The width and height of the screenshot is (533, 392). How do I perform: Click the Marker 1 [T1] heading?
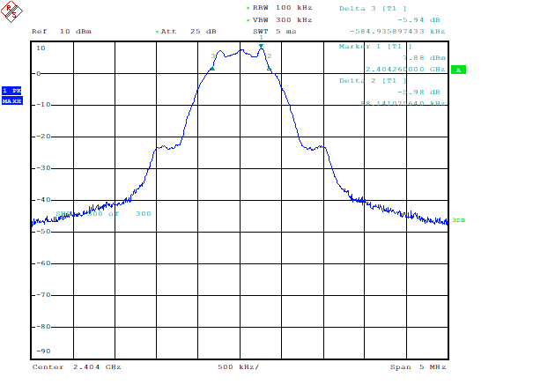tap(375, 46)
